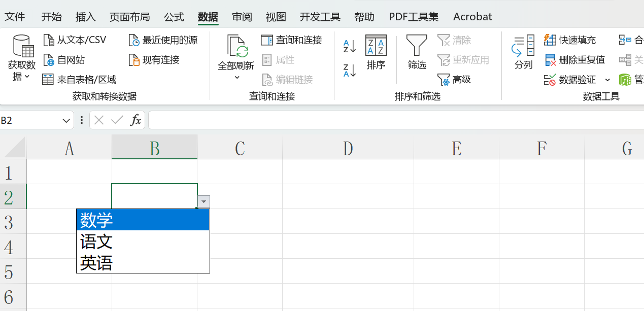The width and height of the screenshot is (644, 311).
Task: Switch to the 开发工具 tab
Action: (320, 17)
